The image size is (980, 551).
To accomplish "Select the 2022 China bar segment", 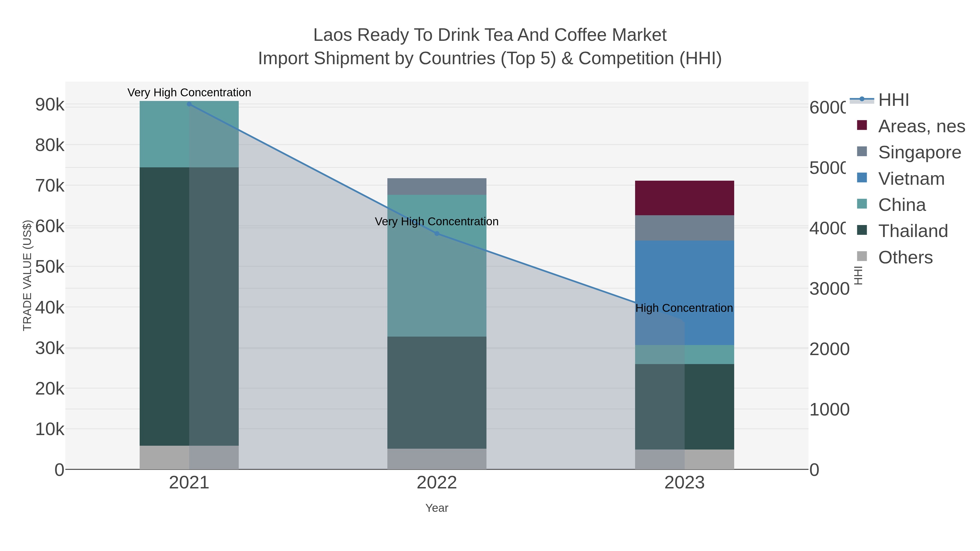I will 437,265.
